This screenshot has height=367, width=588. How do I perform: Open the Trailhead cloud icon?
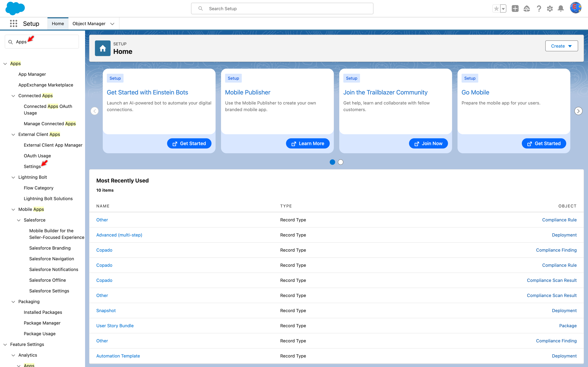(x=527, y=8)
